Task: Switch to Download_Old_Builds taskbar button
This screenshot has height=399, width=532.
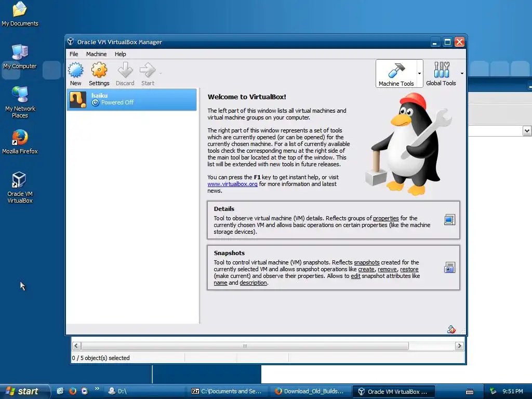Action: [x=311, y=391]
